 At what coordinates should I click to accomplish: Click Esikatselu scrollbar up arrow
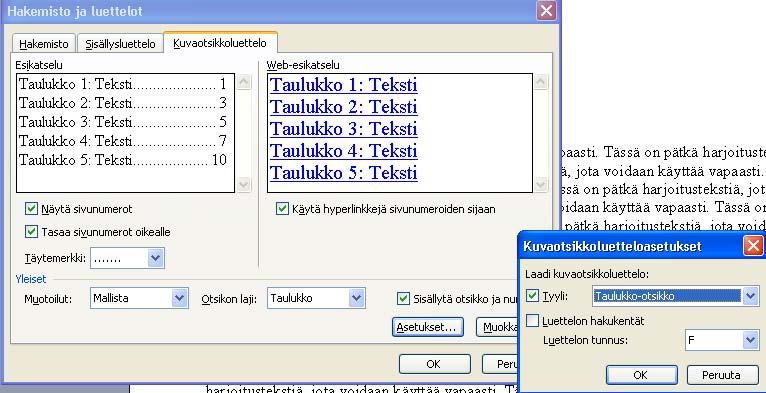point(244,82)
